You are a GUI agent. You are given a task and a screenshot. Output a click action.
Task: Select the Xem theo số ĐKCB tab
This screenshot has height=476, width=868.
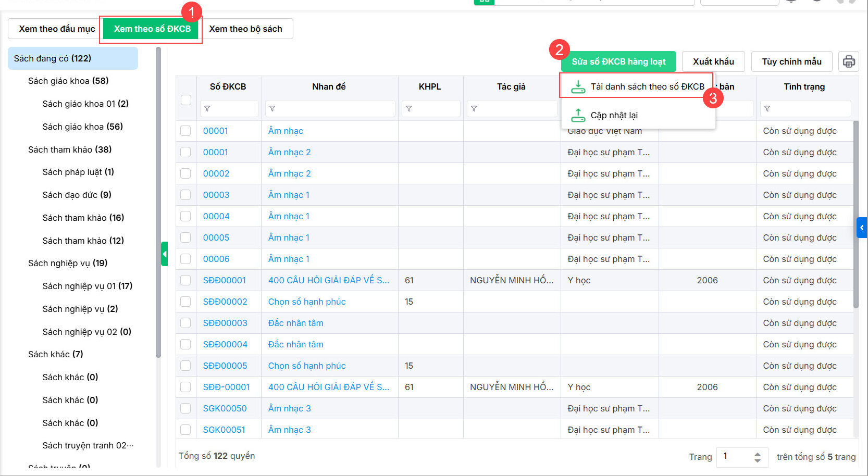click(152, 29)
